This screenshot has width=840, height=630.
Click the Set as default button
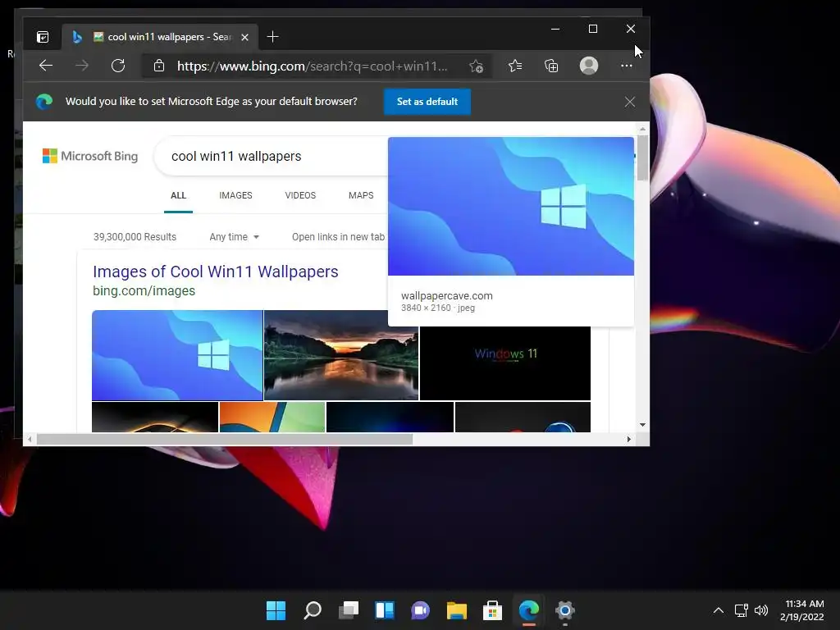tap(427, 102)
